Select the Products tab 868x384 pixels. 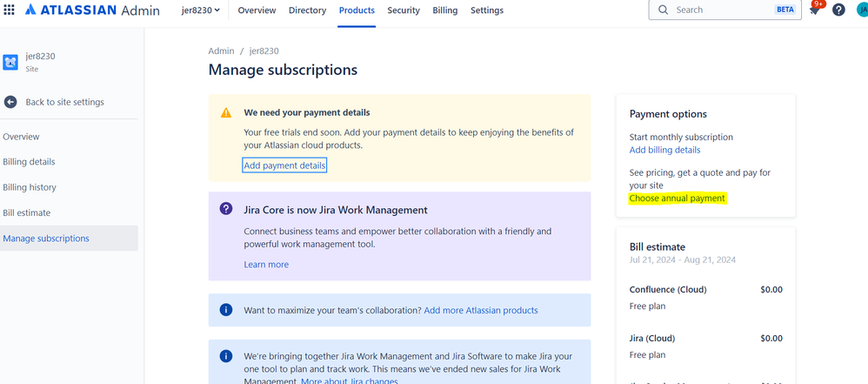[357, 10]
